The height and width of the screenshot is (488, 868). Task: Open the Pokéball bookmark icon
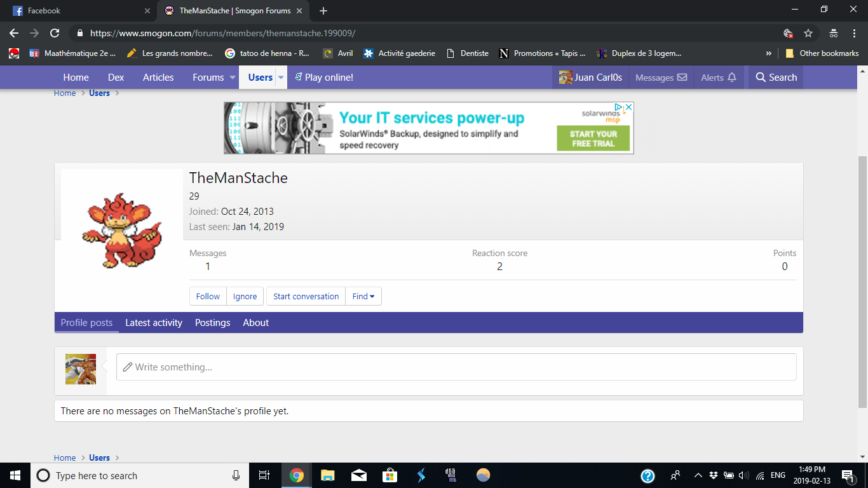[x=14, y=53]
